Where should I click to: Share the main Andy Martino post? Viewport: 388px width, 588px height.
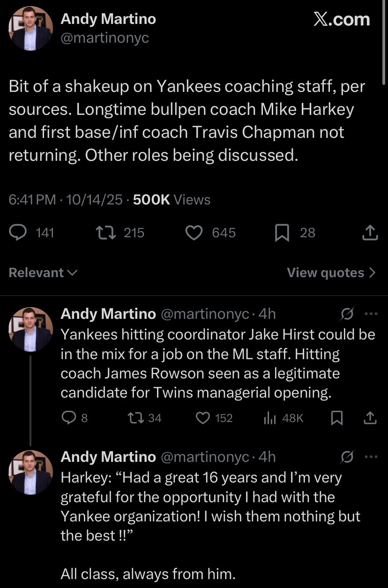pos(370,233)
